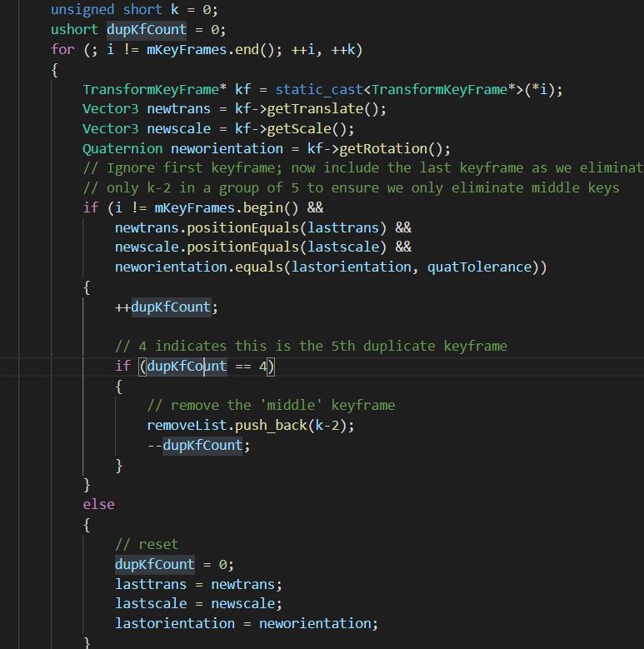Click 'dupKfCount' in the '++dupKfCount;' line
Image resolution: width=644 pixels, height=649 pixels.
(171, 307)
